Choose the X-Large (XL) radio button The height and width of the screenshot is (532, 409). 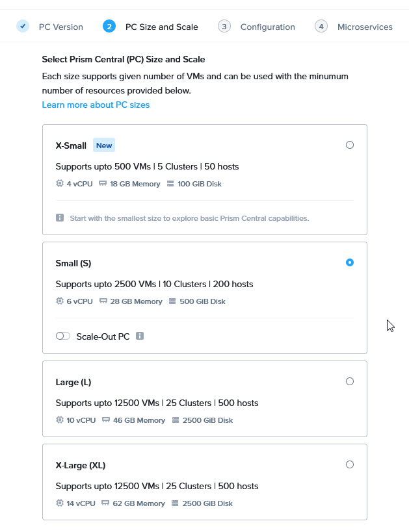(350, 464)
